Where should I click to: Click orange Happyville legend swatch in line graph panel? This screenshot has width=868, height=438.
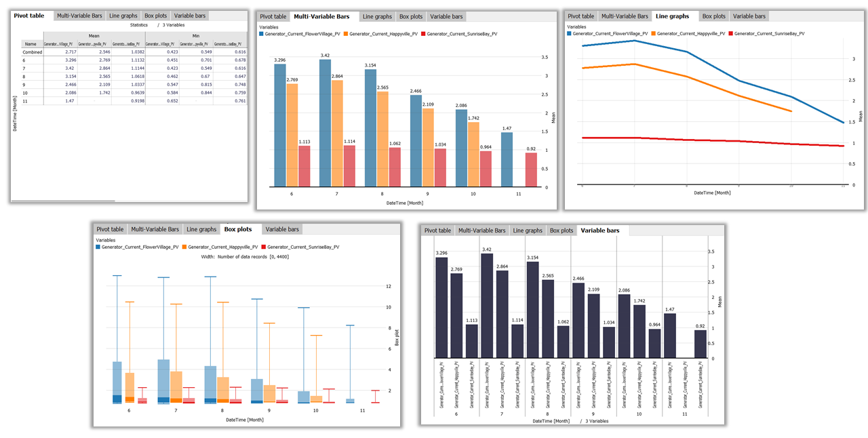(x=652, y=33)
